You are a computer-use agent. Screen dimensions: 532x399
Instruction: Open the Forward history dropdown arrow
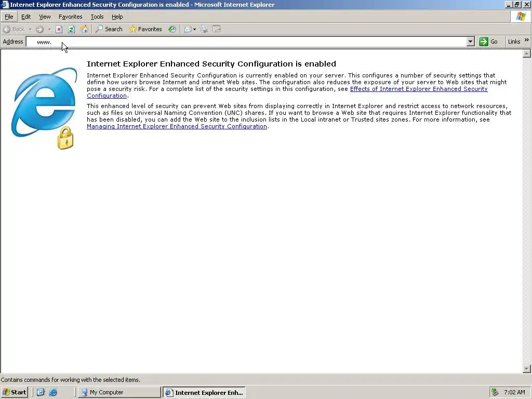(49, 30)
